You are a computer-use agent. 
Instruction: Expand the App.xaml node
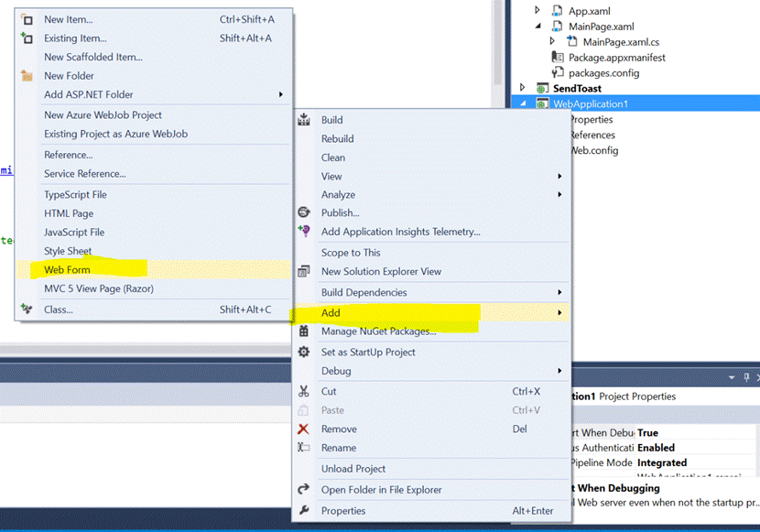coord(537,10)
